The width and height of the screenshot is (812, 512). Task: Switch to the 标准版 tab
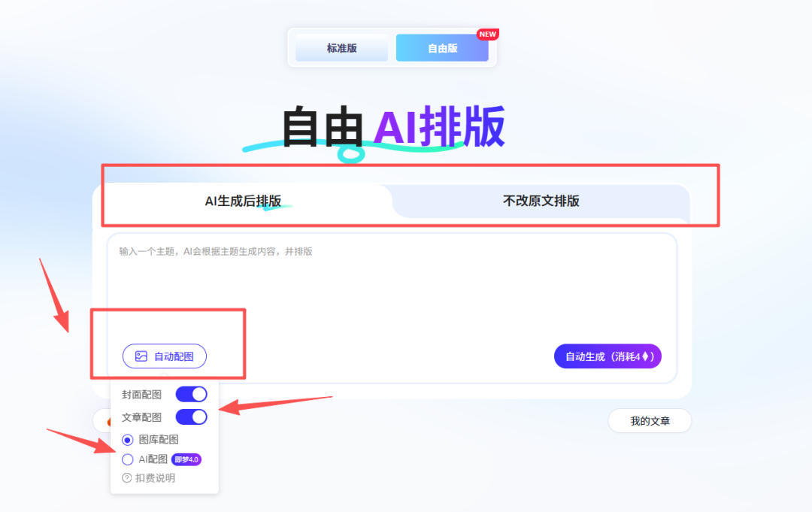point(342,48)
